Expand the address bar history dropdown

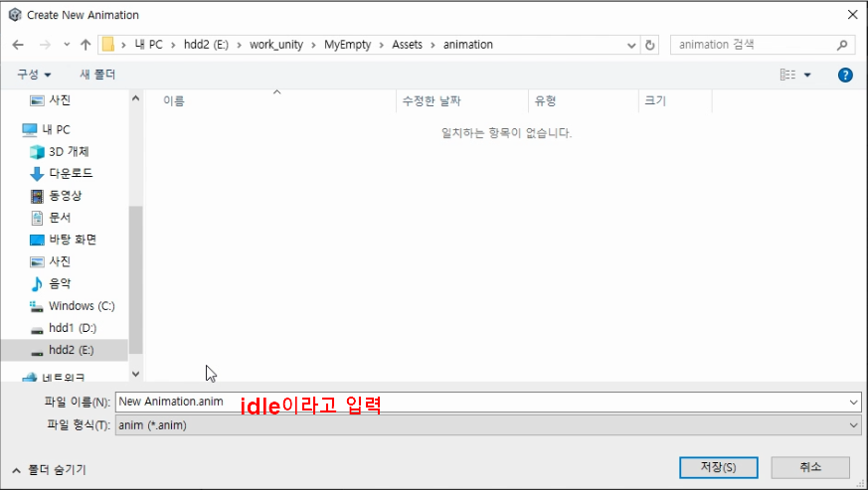631,45
